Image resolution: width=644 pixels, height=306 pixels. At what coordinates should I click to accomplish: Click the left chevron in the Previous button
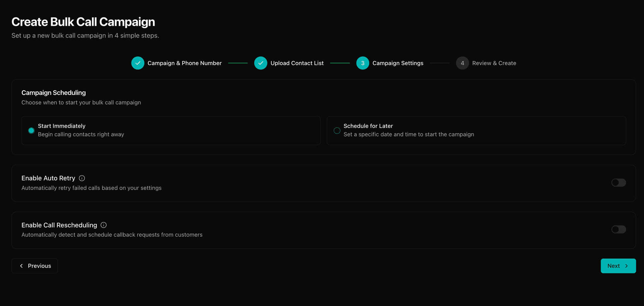(x=21, y=266)
